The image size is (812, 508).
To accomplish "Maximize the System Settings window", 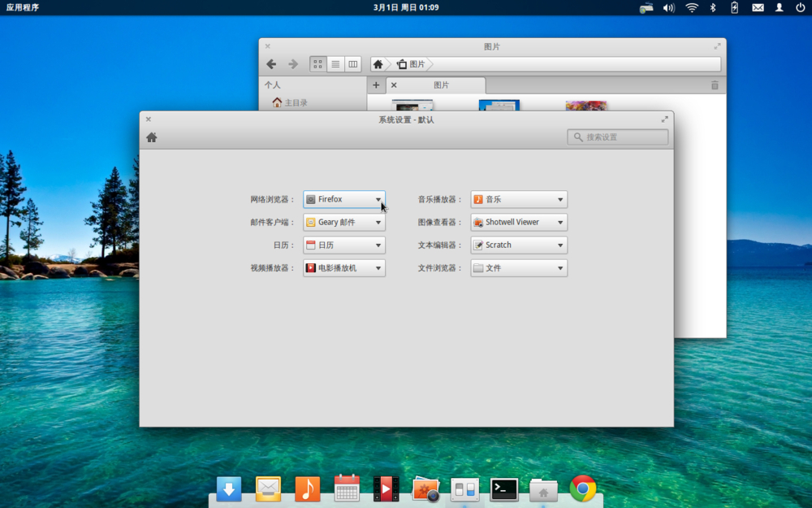I will pos(664,119).
